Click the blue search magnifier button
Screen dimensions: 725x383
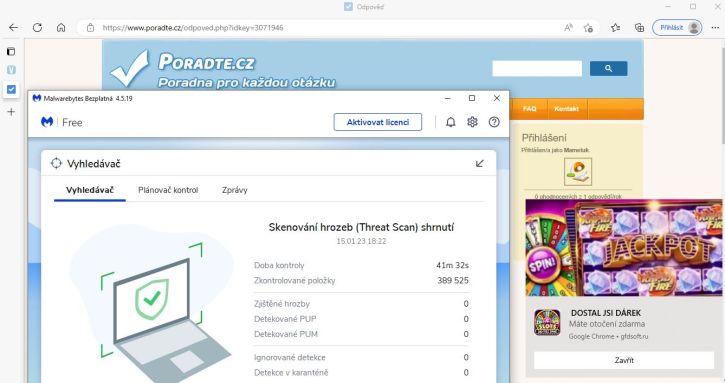click(608, 68)
